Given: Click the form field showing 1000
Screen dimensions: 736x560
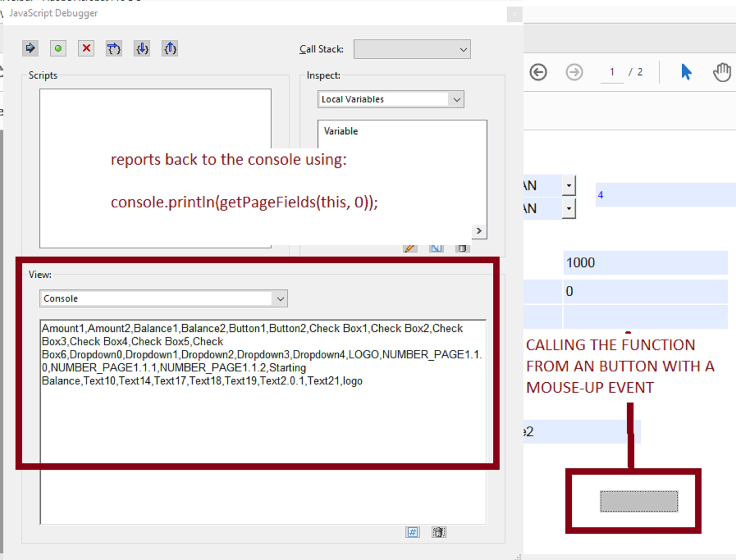Looking at the screenshot, I should [x=645, y=263].
